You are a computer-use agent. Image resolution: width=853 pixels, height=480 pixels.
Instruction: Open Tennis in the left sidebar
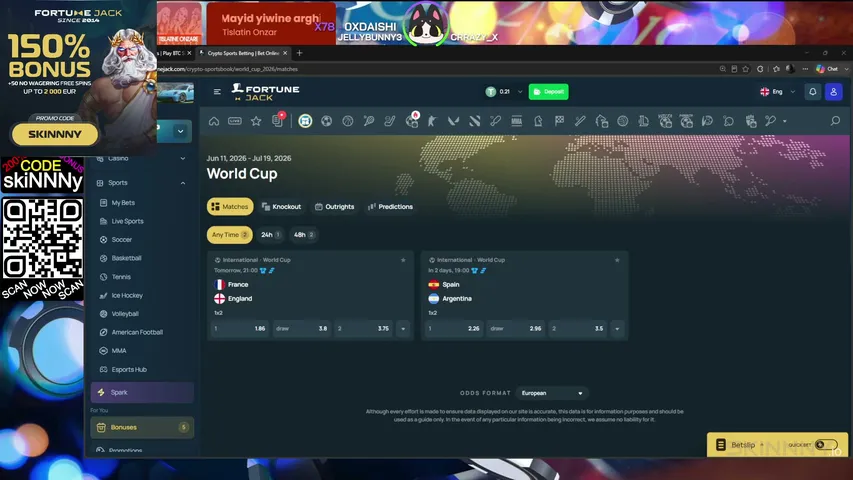tap(121, 276)
